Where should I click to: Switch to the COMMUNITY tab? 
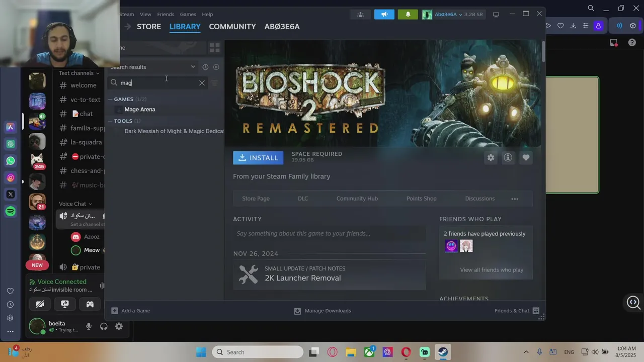pos(232,27)
